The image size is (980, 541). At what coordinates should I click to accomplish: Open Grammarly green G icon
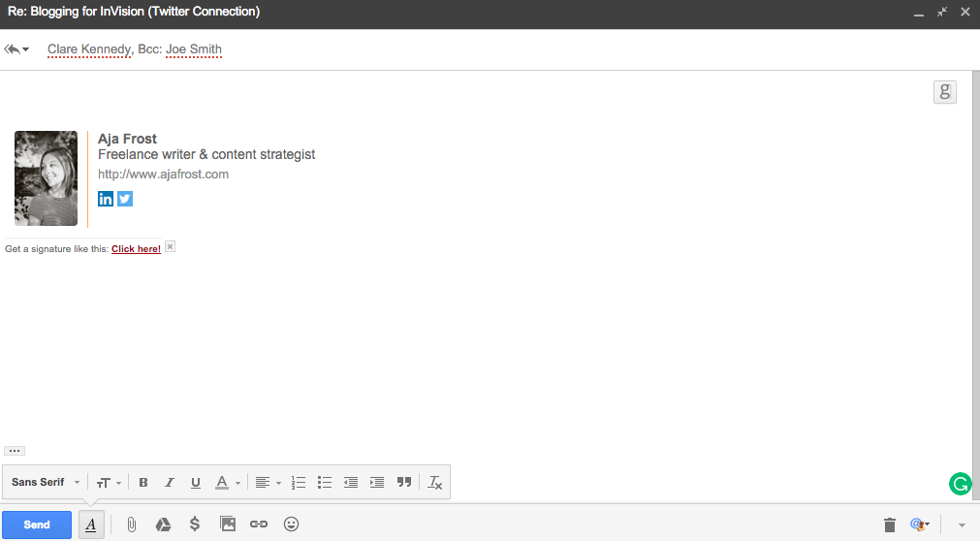click(x=960, y=484)
